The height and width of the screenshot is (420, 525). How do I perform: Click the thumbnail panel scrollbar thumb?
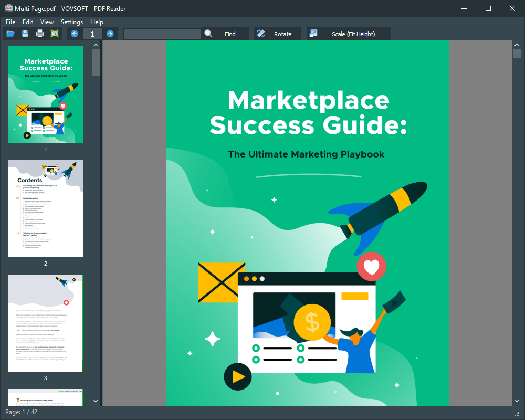pos(96,62)
